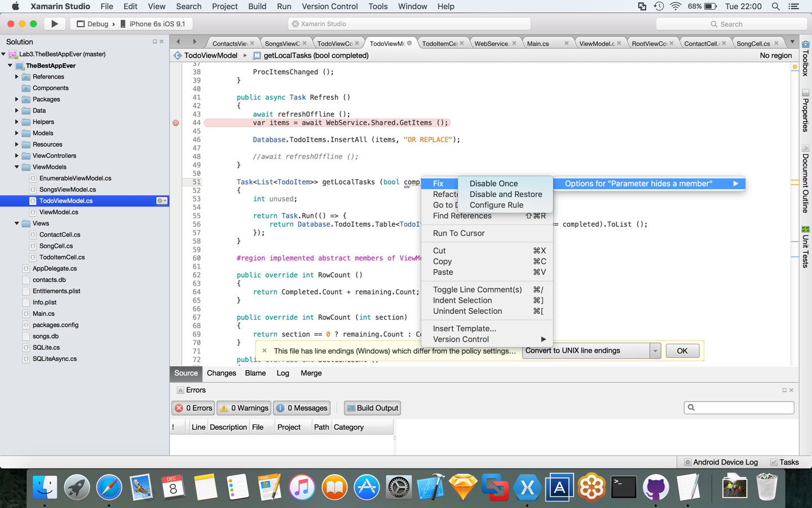Open the Debug configuration selector
Screen dimensions: 812x508
[92, 24]
